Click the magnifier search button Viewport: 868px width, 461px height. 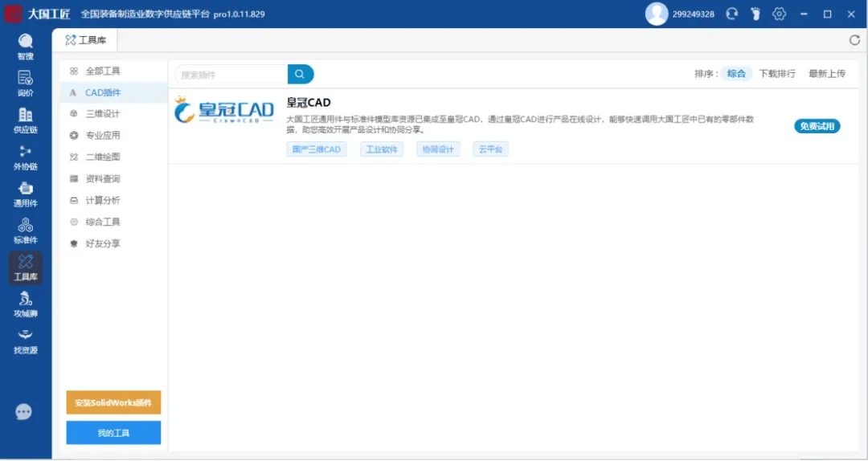pos(300,74)
